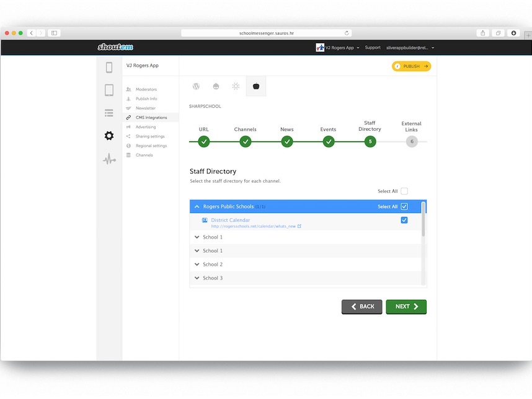The image size is (532, 399).
Task: Click the green NEXT button
Action: [x=406, y=307]
